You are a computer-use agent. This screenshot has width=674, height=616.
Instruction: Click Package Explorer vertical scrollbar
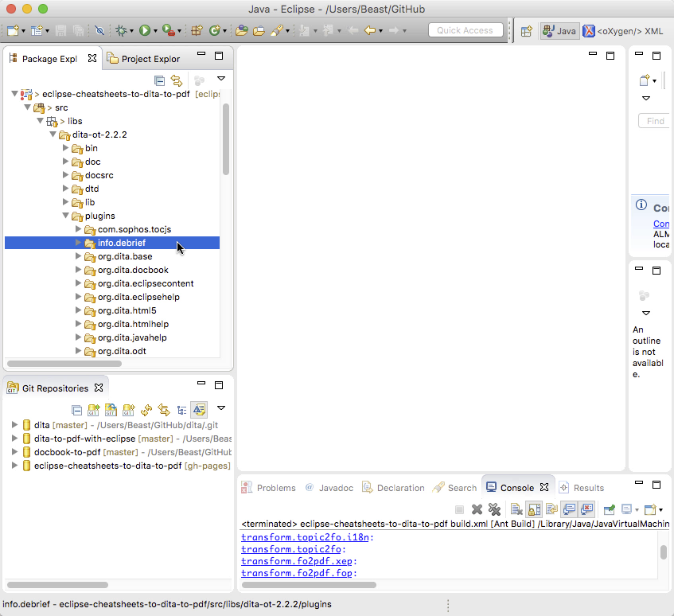(226, 139)
